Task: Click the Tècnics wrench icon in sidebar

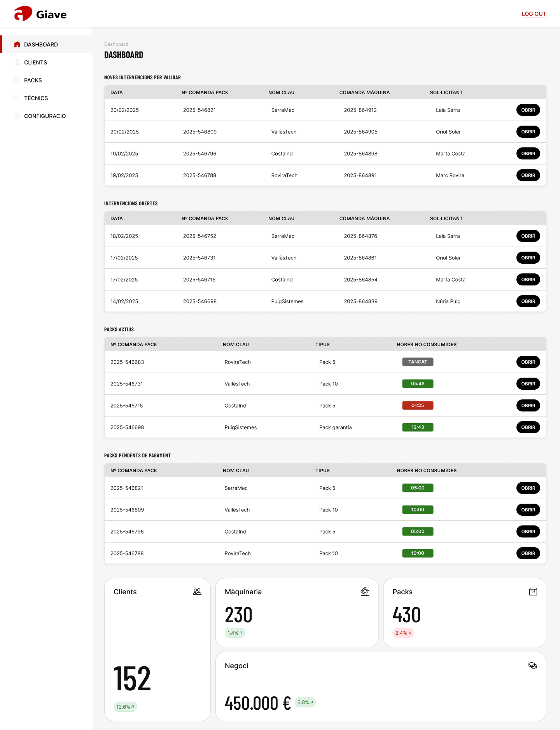Action: [17, 98]
